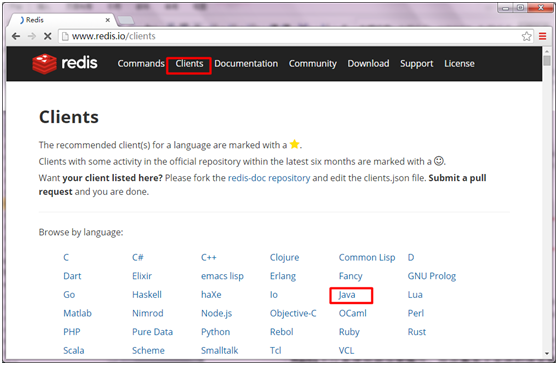View Matlab clients
This screenshot has height=365, width=558.
click(x=77, y=313)
